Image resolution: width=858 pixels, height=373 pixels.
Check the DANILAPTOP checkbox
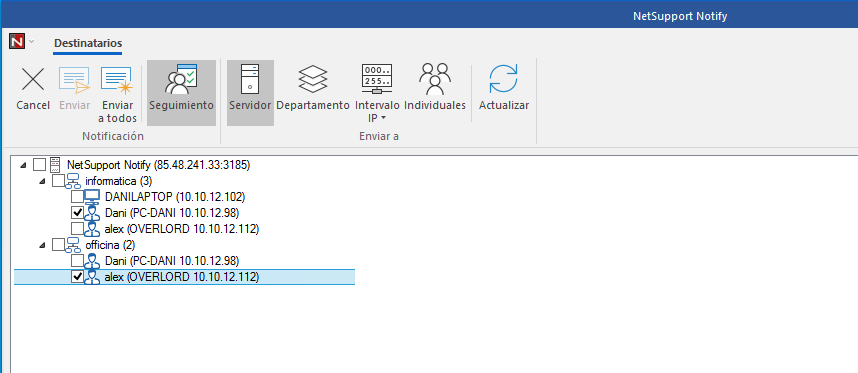coord(77,196)
